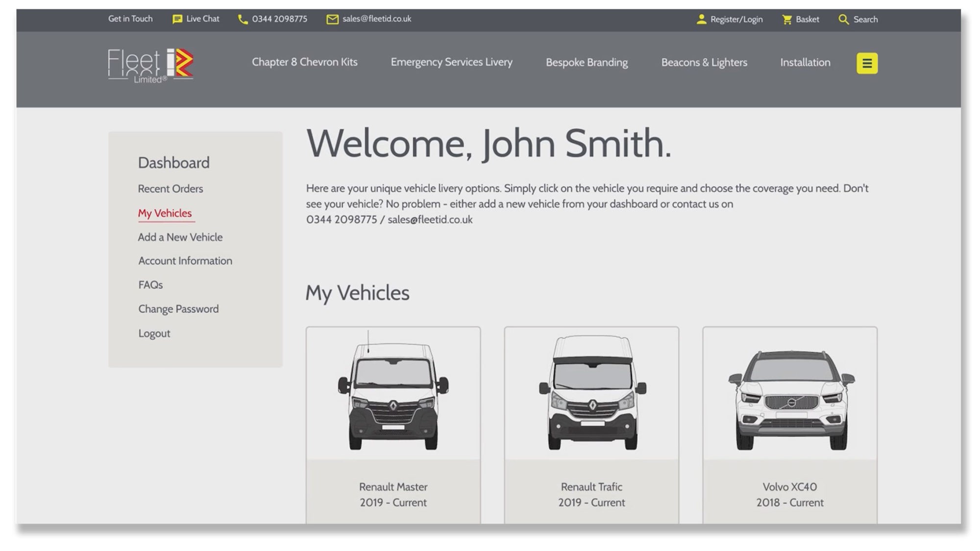Open the shopping Basket cart icon
The width and height of the screenshot is (980, 551).
coord(787,19)
